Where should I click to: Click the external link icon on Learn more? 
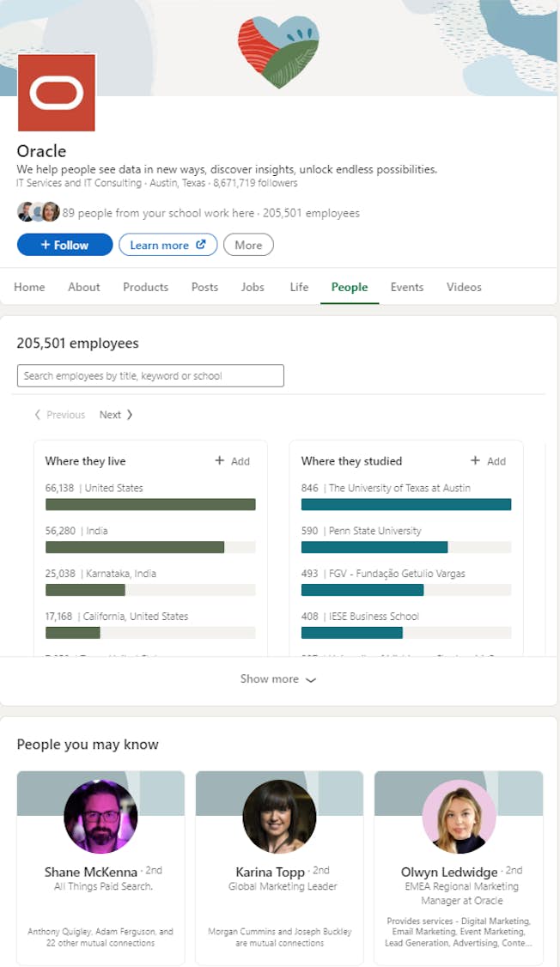coord(200,245)
